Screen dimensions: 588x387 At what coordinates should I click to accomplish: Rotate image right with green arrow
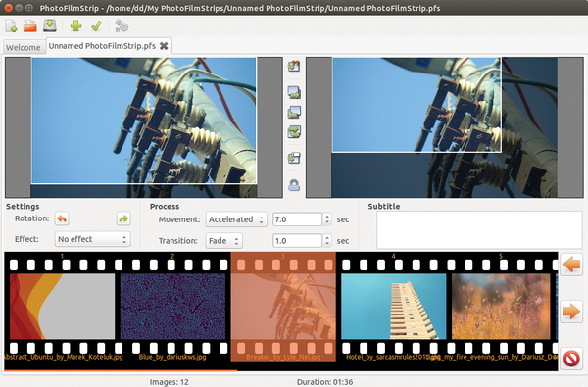123,218
